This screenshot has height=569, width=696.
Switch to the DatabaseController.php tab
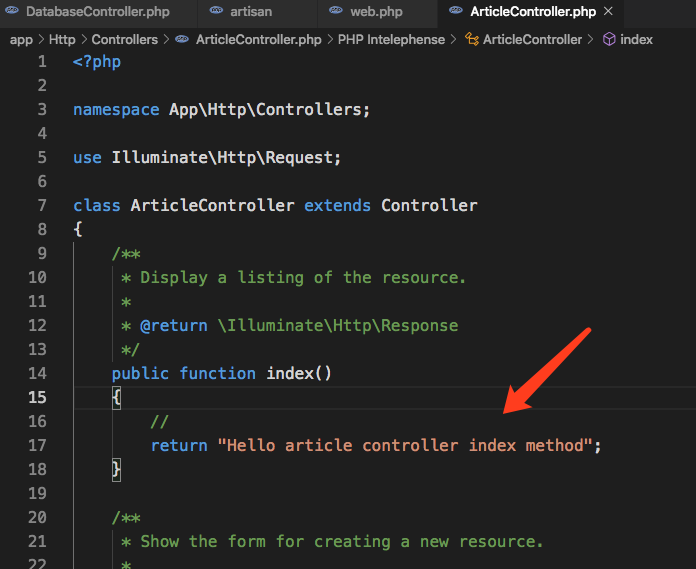point(97,13)
